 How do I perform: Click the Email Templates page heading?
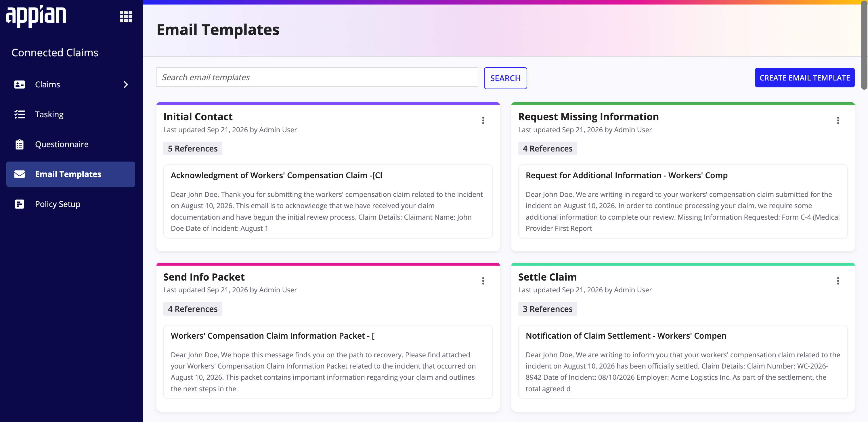[218, 30]
